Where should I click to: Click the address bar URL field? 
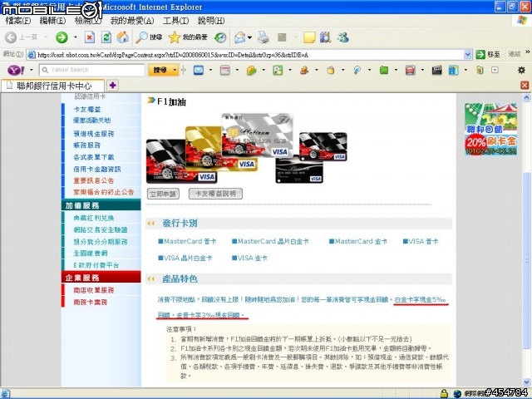tap(249, 55)
